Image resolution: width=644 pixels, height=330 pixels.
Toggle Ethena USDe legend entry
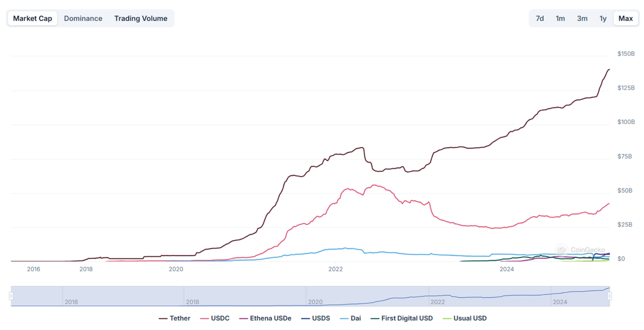[x=265, y=318]
